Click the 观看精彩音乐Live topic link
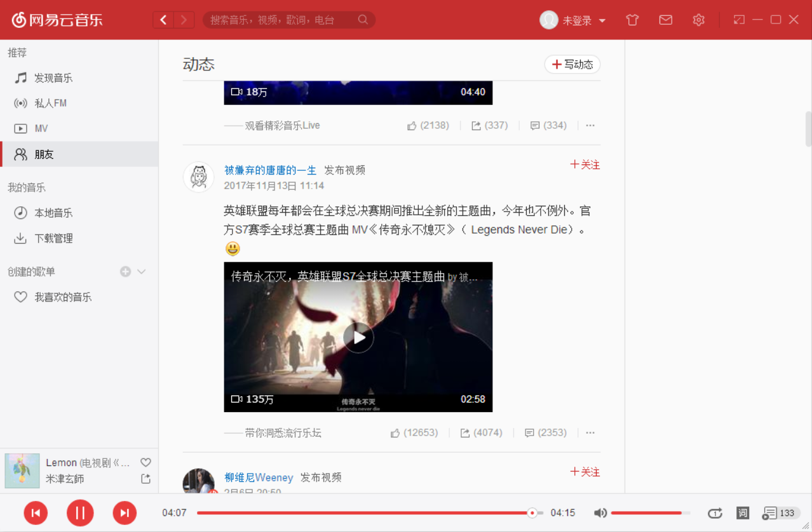This screenshot has height=532, width=812. [x=282, y=126]
